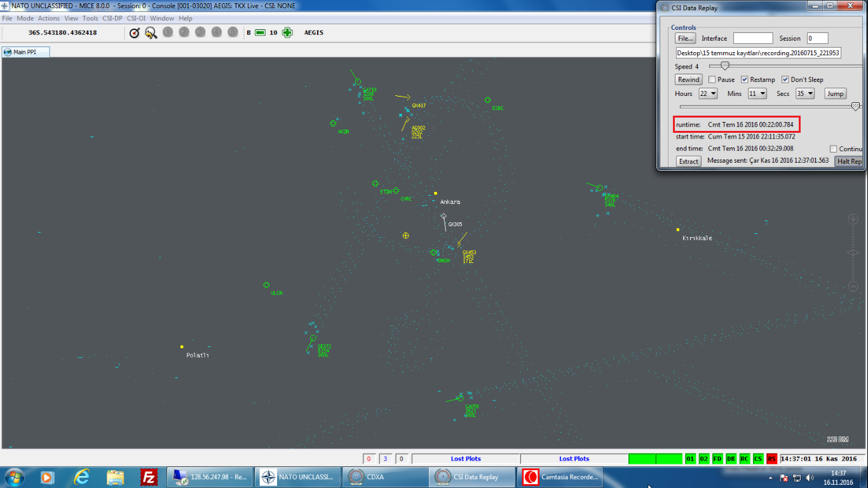The image size is (868, 488).
Task: Open the File menu
Action: click(x=7, y=18)
